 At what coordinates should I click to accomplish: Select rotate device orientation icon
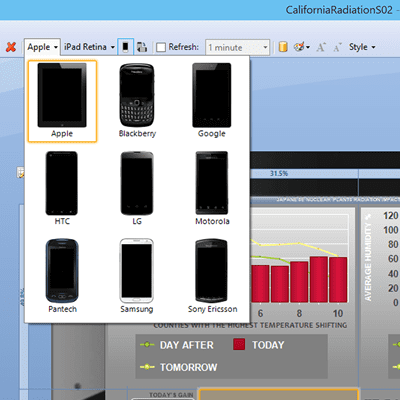pyautogui.click(x=142, y=47)
